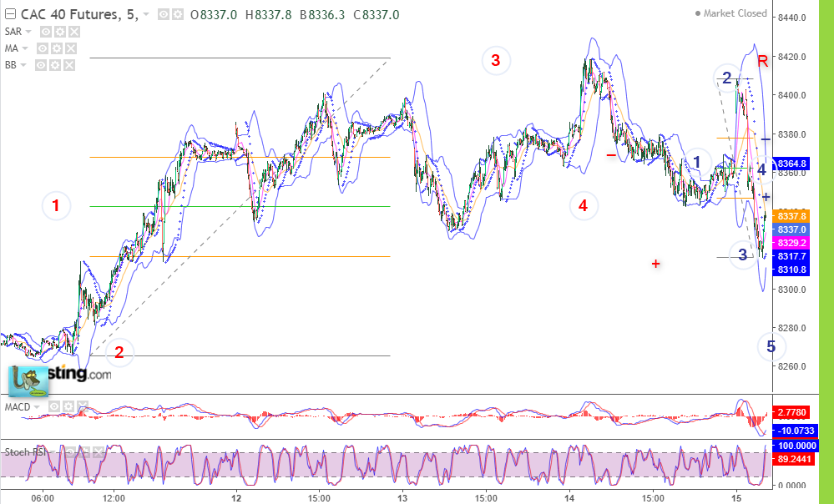Open BB indicator settings gear
The image size is (834, 504).
tap(55, 65)
